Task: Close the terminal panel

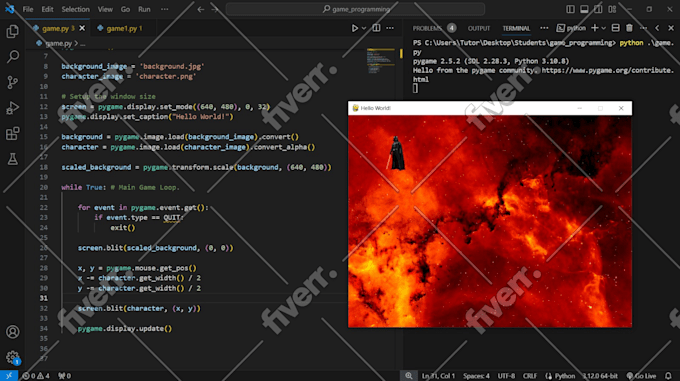Action: click(671, 28)
